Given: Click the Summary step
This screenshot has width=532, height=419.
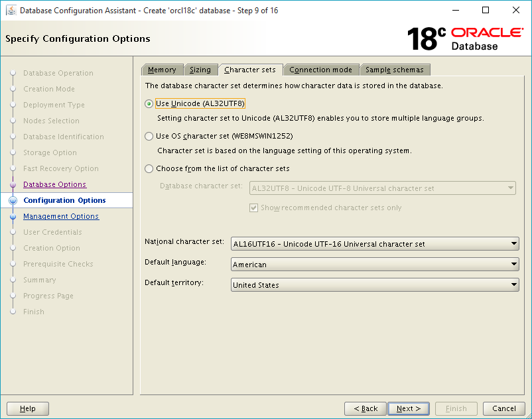Looking at the screenshot, I should tap(39, 280).
